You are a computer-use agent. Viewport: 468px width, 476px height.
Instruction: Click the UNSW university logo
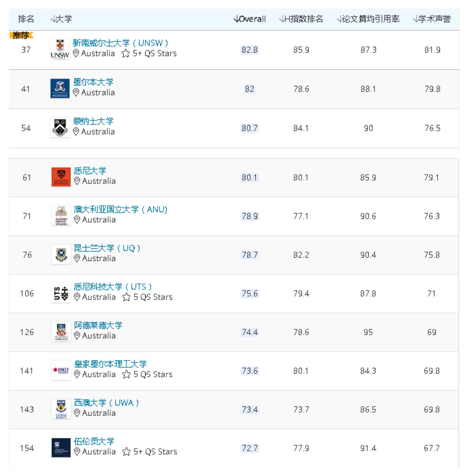[x=60, y=49]
